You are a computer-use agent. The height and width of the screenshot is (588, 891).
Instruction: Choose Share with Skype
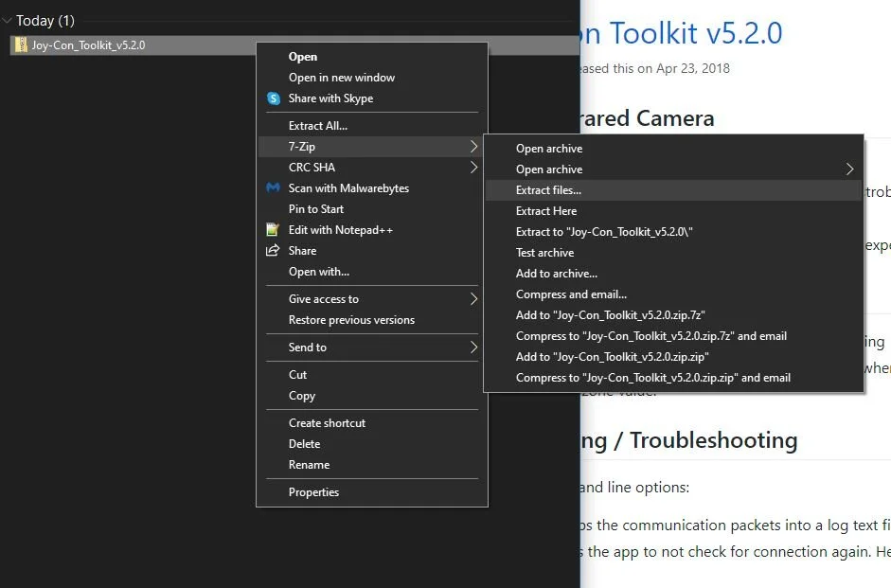point(372,98)
